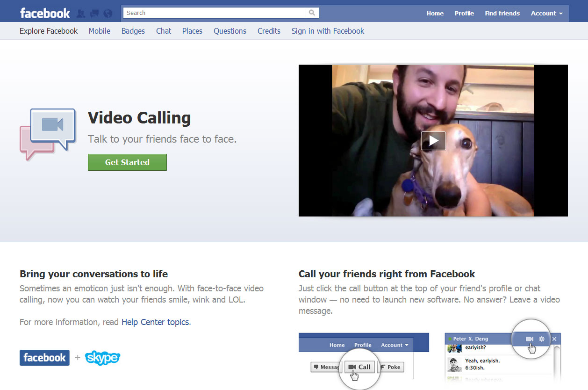Open Find friends in top bar
588x390 pixels.
502,13
